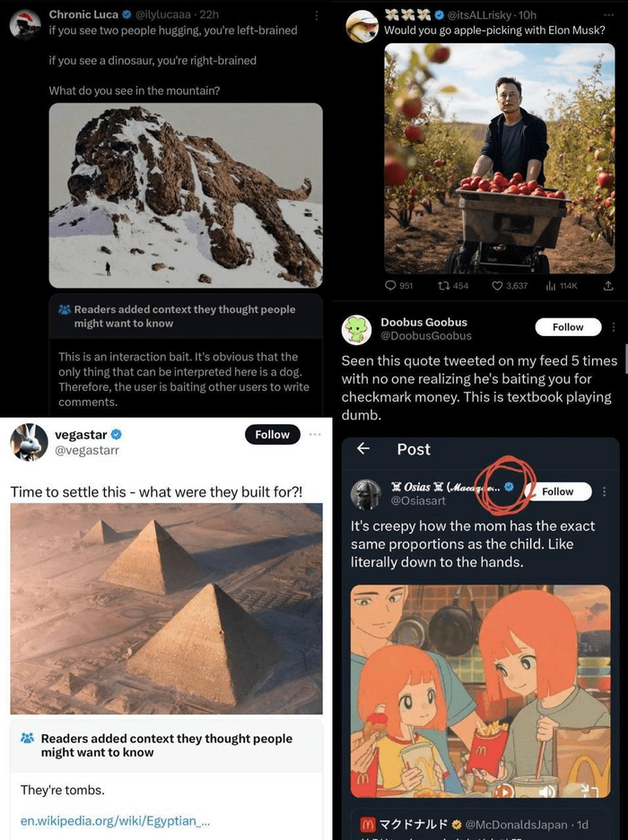Open more options on the Chronic Luca tweet
This screenshot has width=628, height=840.
[x=316, y=15]
